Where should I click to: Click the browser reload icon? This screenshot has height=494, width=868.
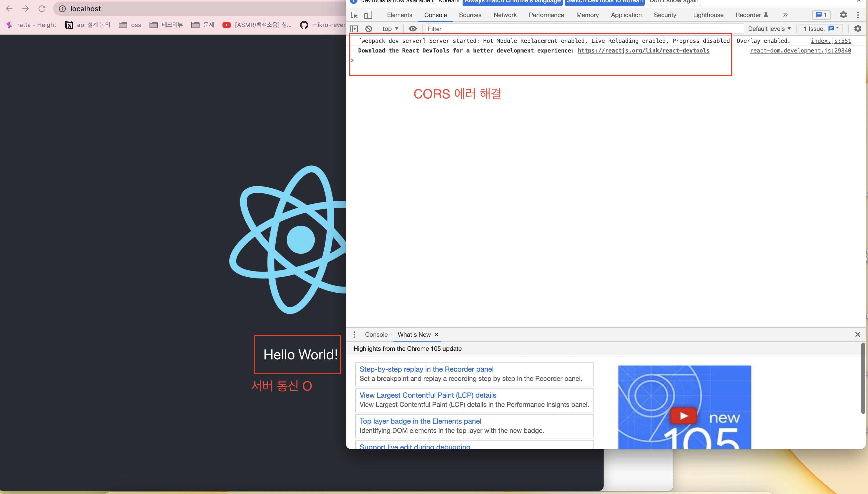click(42, 9)
